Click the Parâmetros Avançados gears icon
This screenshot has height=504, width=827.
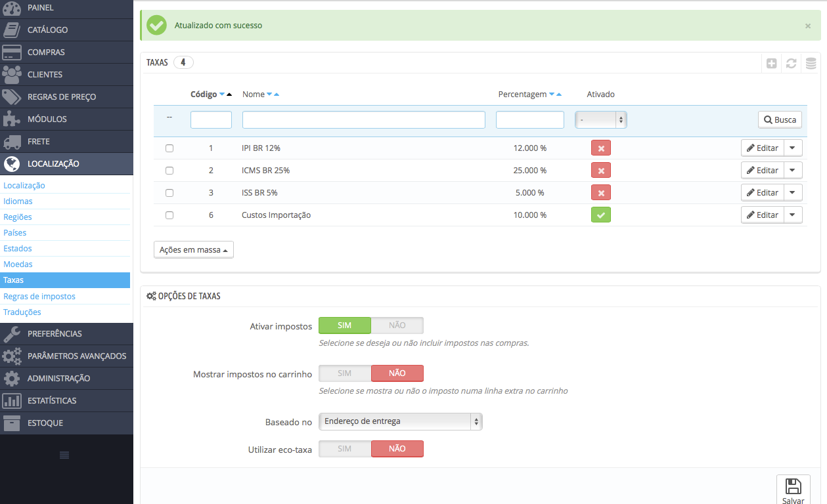point(12,356)
